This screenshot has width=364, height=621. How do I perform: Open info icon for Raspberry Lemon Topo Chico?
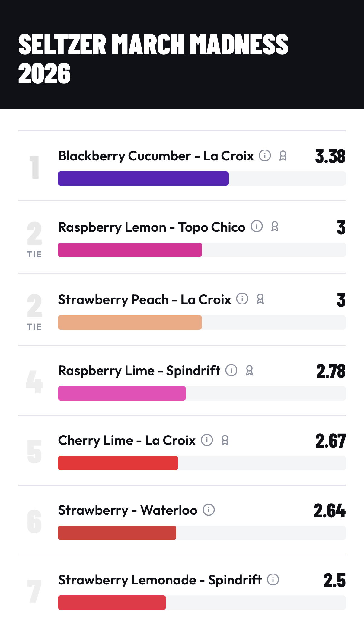[257, 226]
